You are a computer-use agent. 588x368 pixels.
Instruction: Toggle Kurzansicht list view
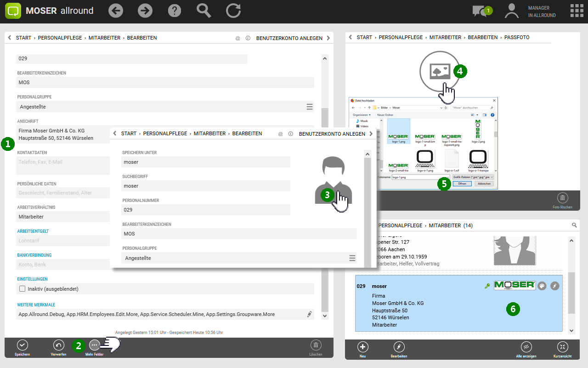tap(562, 347)
